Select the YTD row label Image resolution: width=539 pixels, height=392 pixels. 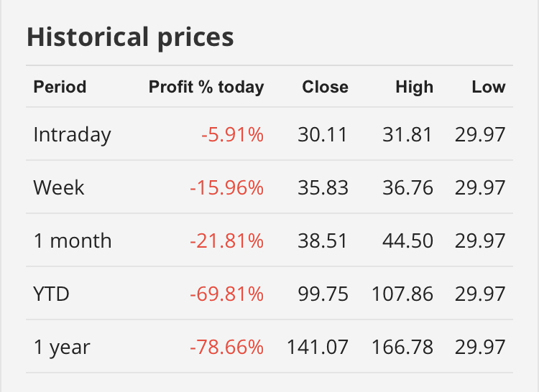pos(51,294)
